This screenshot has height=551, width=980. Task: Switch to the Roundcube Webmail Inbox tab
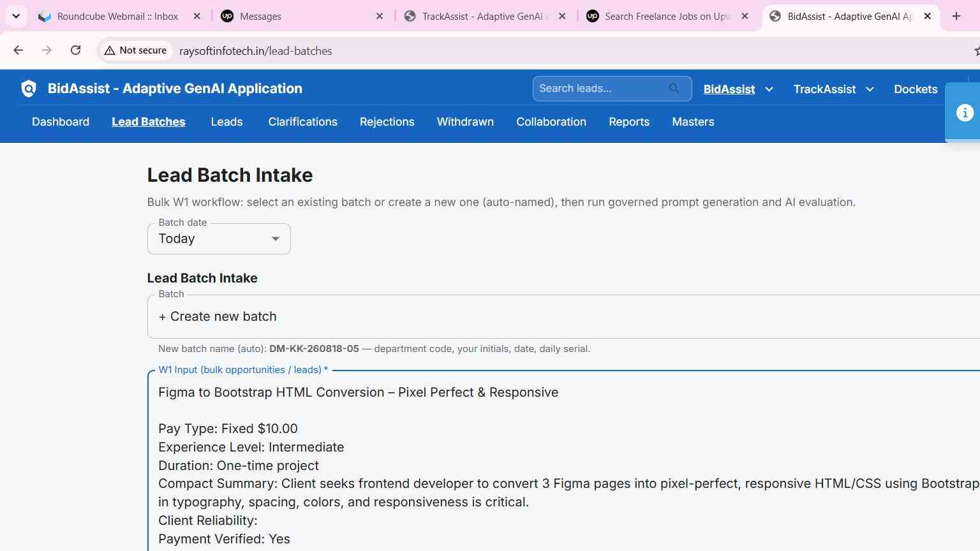[x=118, y=16]
